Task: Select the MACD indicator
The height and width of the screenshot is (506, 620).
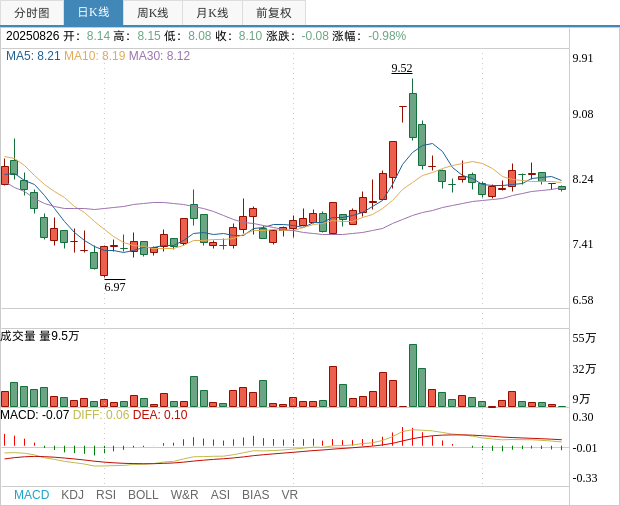Action: click(x=32, y=495)
